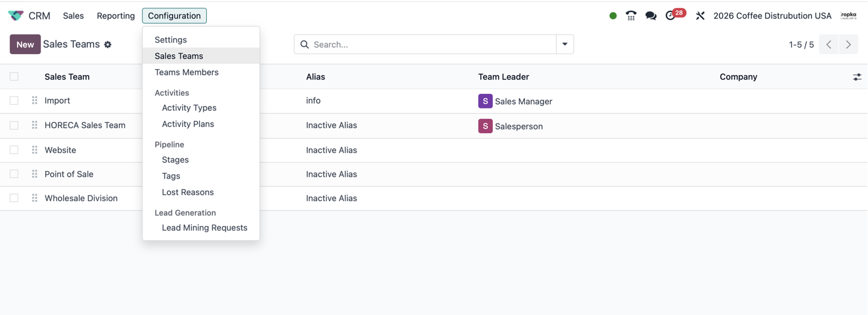Choose Settings from Configuration menu
868x315 pixels.
(x=201, y=40)
